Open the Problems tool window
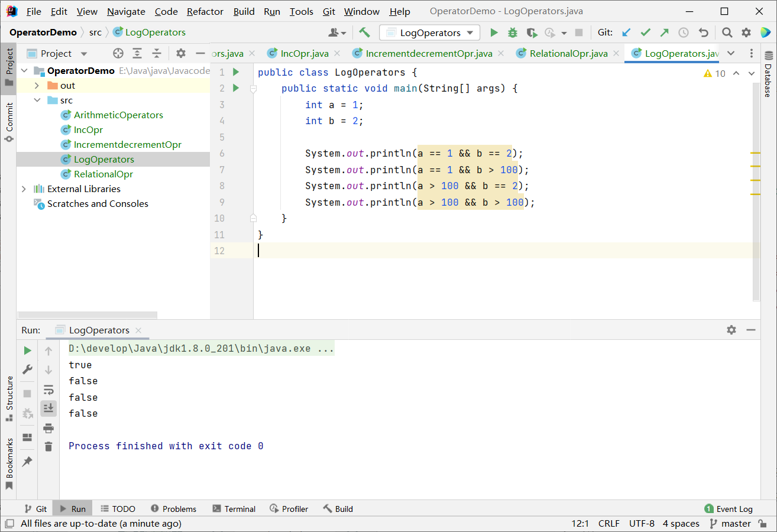Screen dimensions: 777x532 pos(173,508)
